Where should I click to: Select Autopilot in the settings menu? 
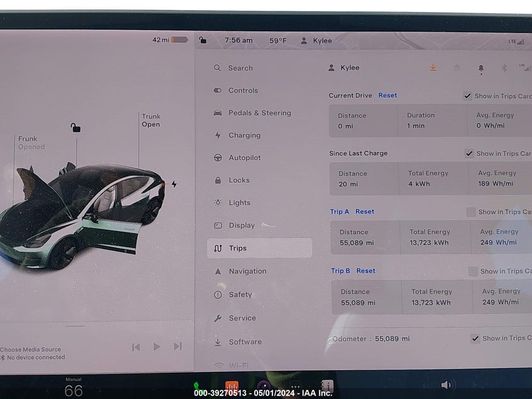pos(244,158)
